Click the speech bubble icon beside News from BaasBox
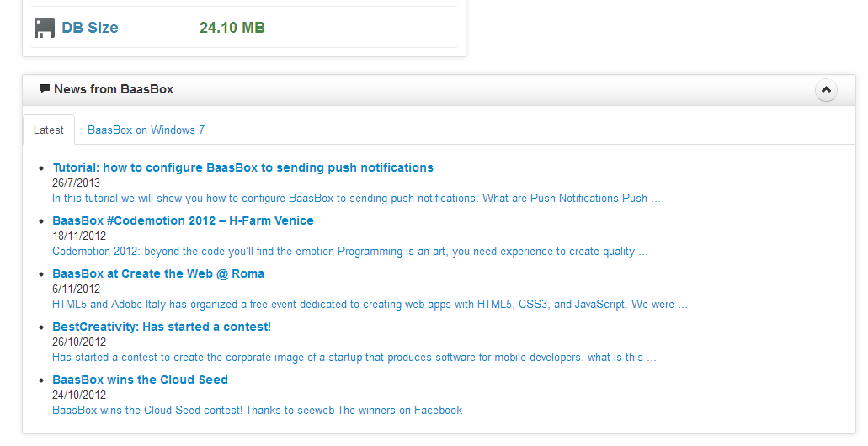The width and height of the screenshot is (868, 446). (x=45, y=89)
